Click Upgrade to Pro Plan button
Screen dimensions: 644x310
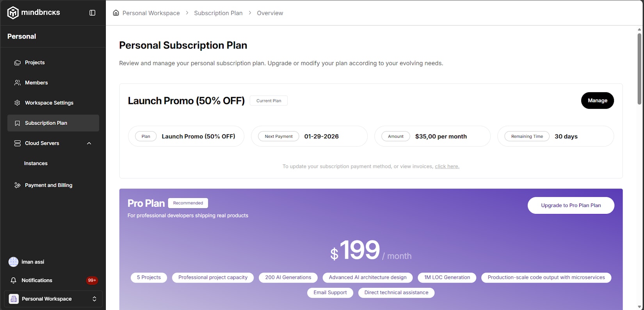pos(571,205)
